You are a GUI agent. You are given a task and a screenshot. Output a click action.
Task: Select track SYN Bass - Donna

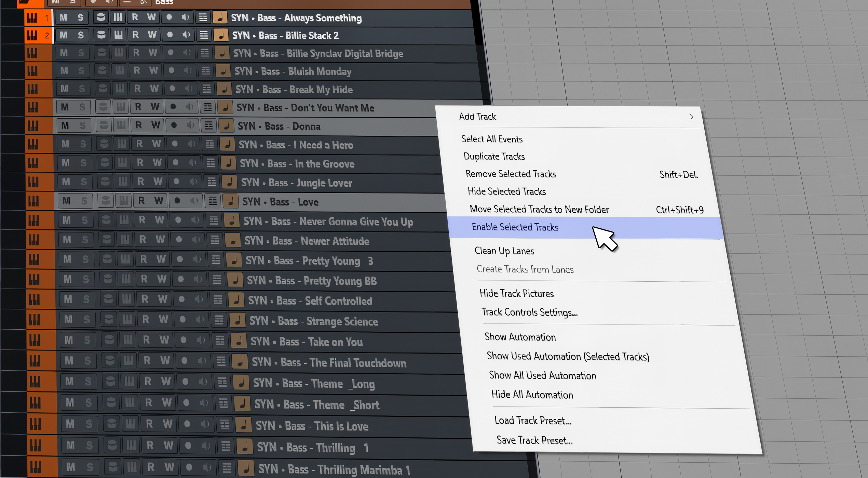click(x=279, y=127)
